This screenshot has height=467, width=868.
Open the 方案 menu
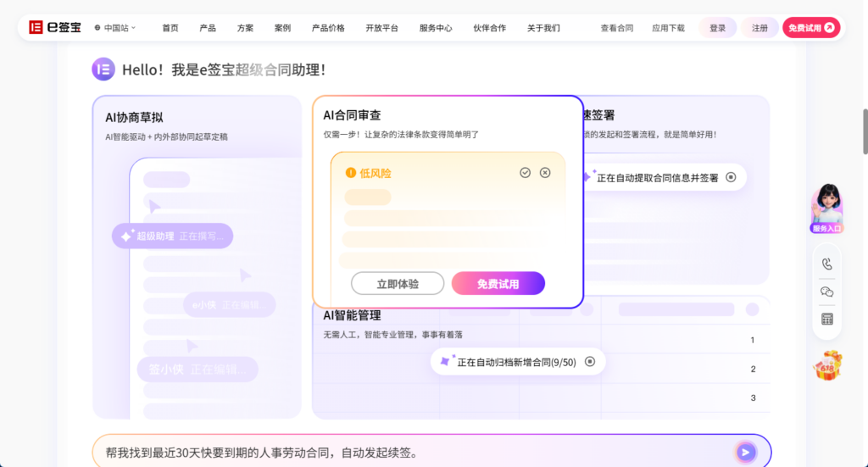[245, 28]
